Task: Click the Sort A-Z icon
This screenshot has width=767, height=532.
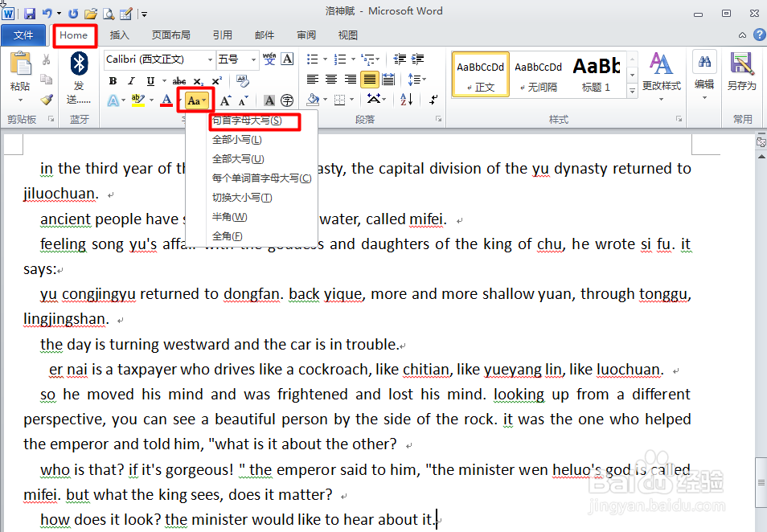Action: [407, 100]
